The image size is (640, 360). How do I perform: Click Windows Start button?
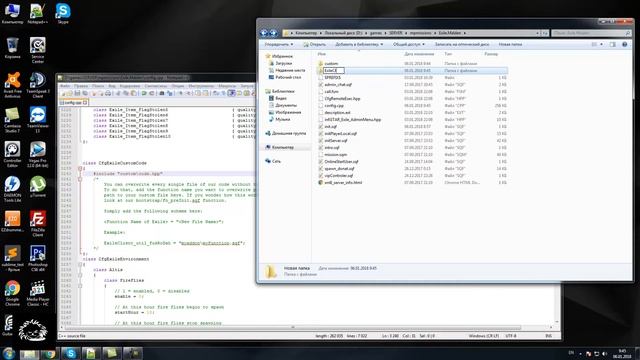[x=9, y=353]
